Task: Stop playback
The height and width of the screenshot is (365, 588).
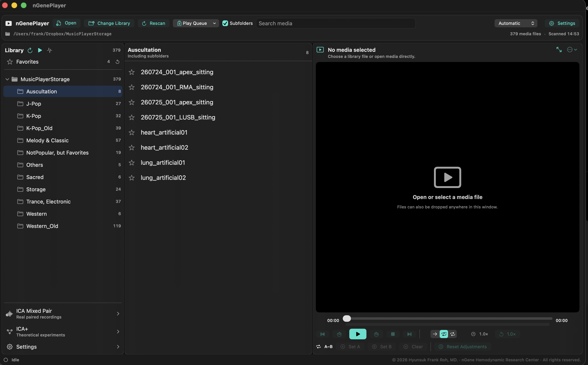Action: tap(393, 334)
